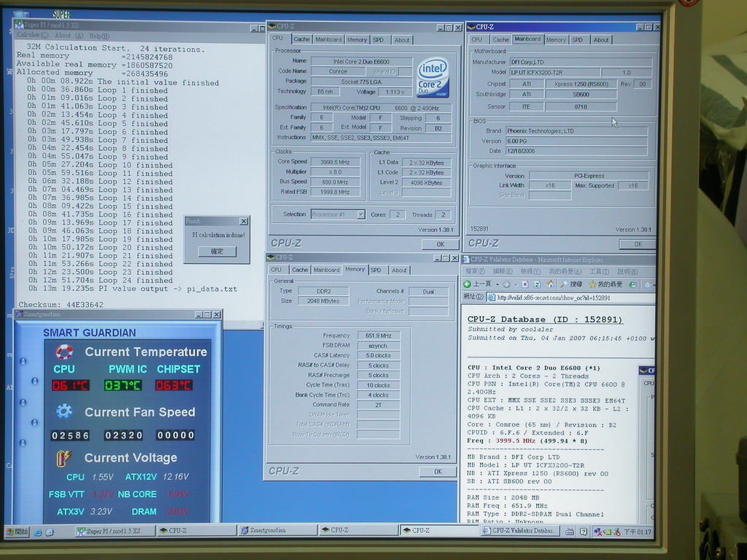The width and height of the screenshot is (747, 560).
Task: Open the Processor #1 selection dropdown
Action: [x=361, y=215]
